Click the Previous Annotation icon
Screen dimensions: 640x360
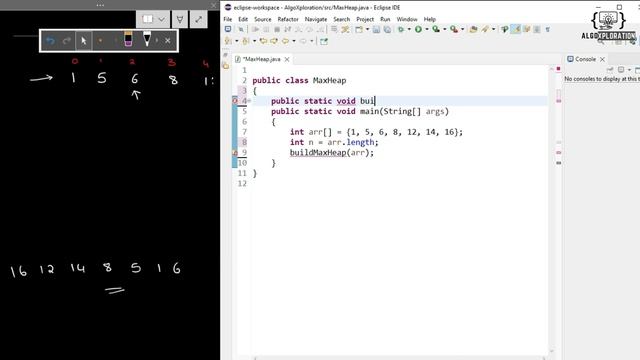[246, 41]
